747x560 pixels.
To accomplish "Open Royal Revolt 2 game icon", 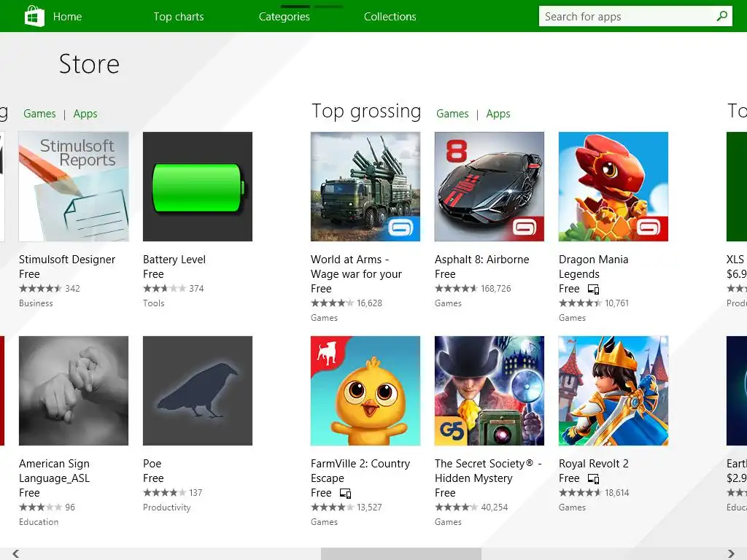I will coord(613,391).
